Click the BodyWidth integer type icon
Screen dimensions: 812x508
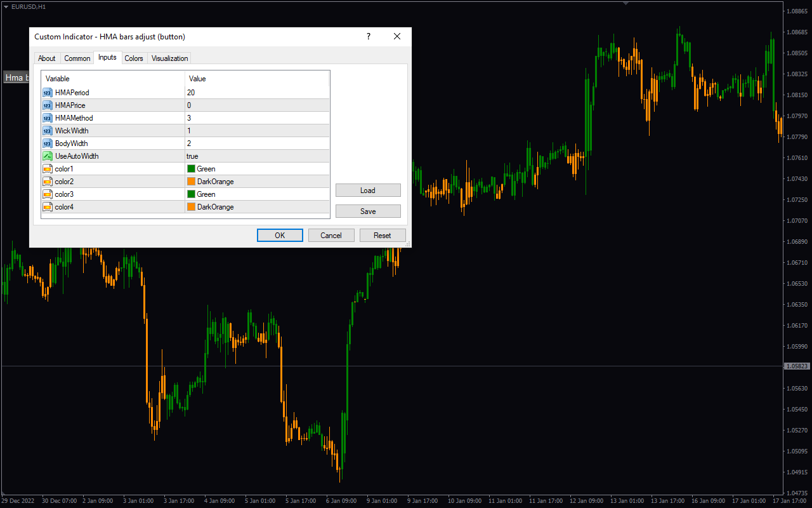(x=48, y=144)
